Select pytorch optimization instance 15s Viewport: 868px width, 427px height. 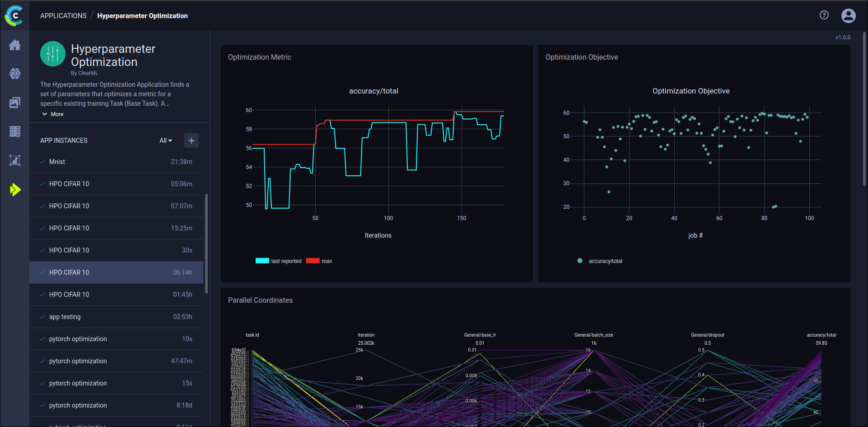[116, 383]
